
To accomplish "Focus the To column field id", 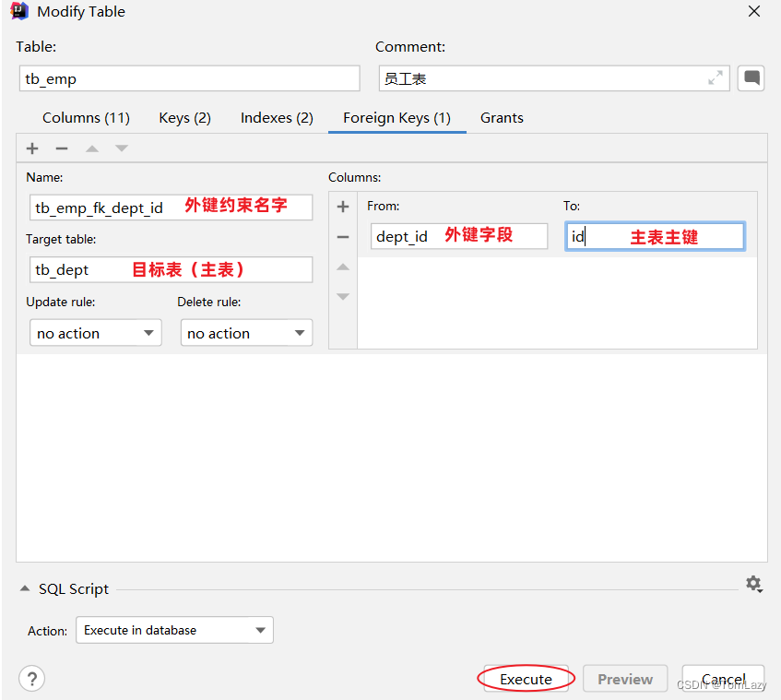I will click(655, 236).
